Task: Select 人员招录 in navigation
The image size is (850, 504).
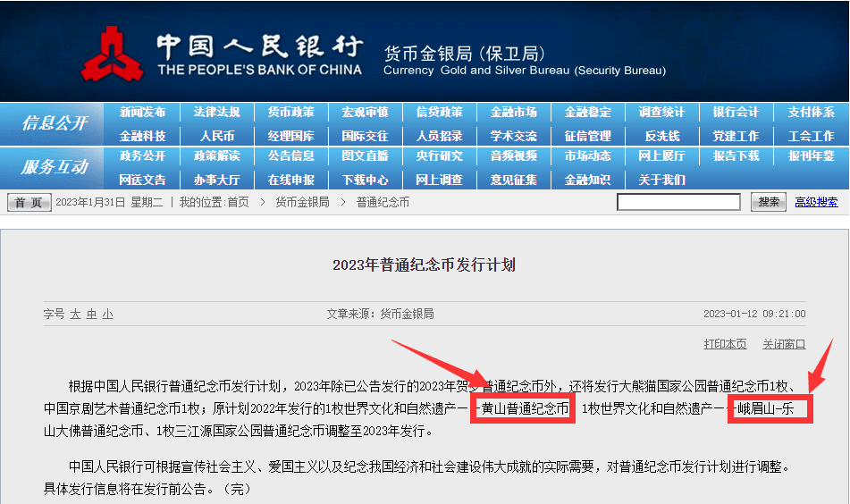Action: tap(440, 136)
